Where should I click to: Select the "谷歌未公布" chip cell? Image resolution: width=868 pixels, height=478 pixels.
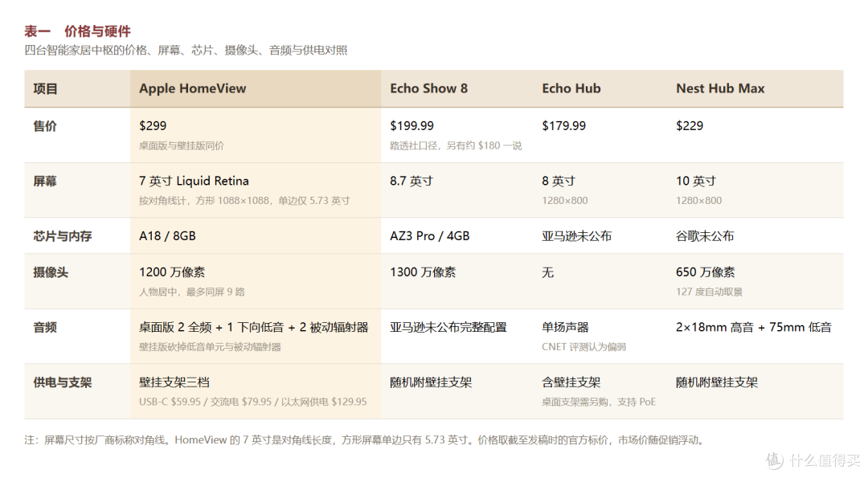pyautogui.click(x=705, y=236)
